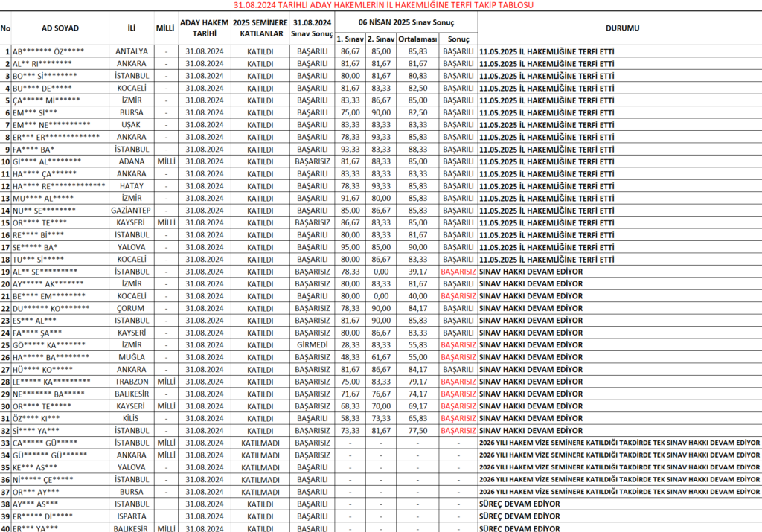The image size is (762, 532).
Task: Select the 65,83 average score
Action: click(417, 418)
